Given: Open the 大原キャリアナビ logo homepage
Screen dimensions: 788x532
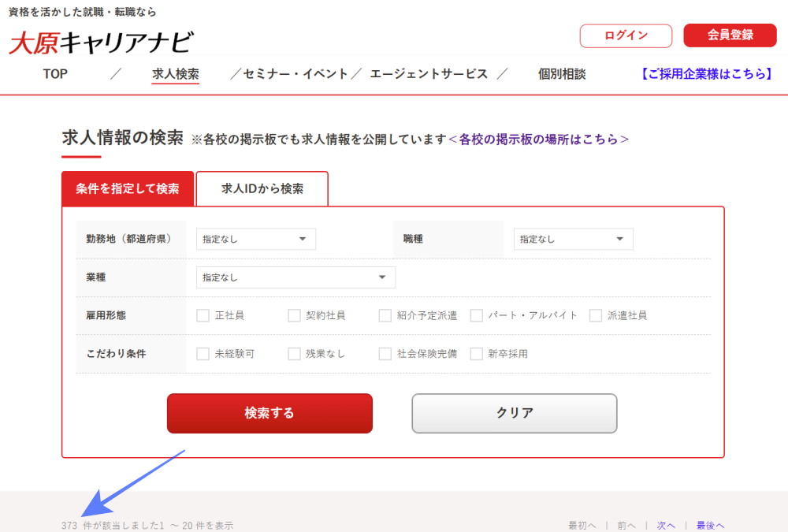Looking at the screenshot, I should 101,42.
